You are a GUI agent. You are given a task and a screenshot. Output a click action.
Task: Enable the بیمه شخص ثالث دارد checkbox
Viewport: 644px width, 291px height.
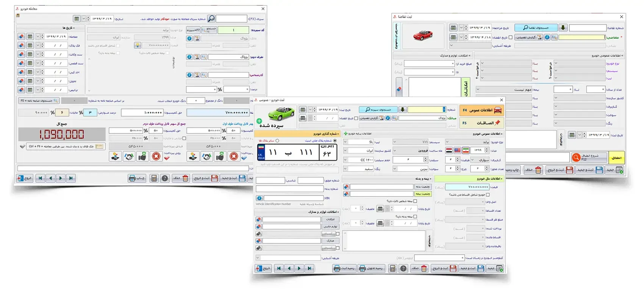[415, 201]
